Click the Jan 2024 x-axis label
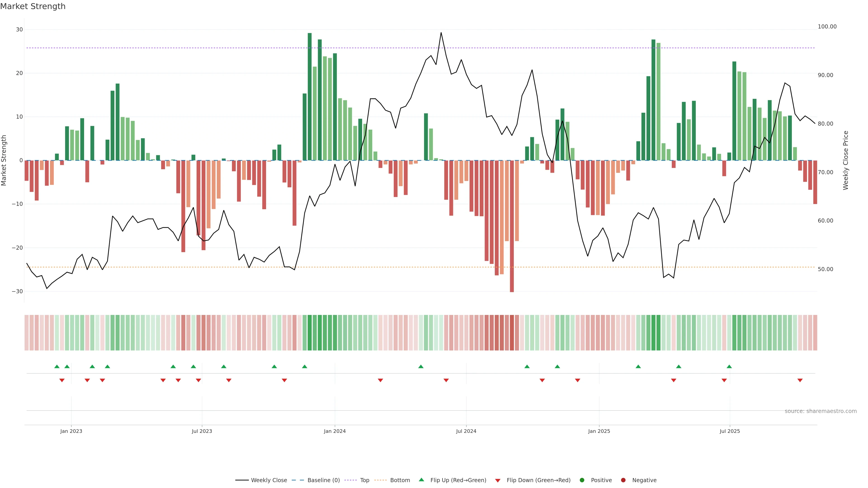Image resolution: width=868 pixels, height=488 pixels. click(x=335, y=431)
